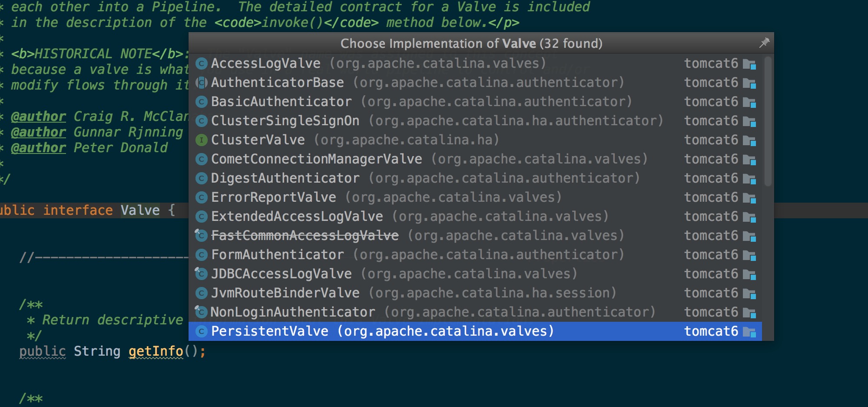
Task: Pin the Choose Implementation popup
Action: (764, 43)
